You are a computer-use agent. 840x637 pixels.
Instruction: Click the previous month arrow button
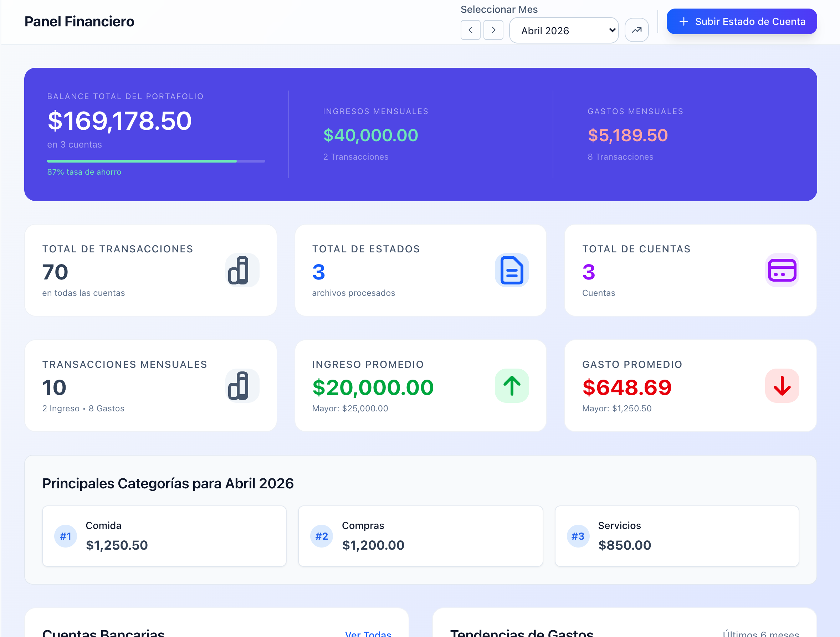point(470,30)
